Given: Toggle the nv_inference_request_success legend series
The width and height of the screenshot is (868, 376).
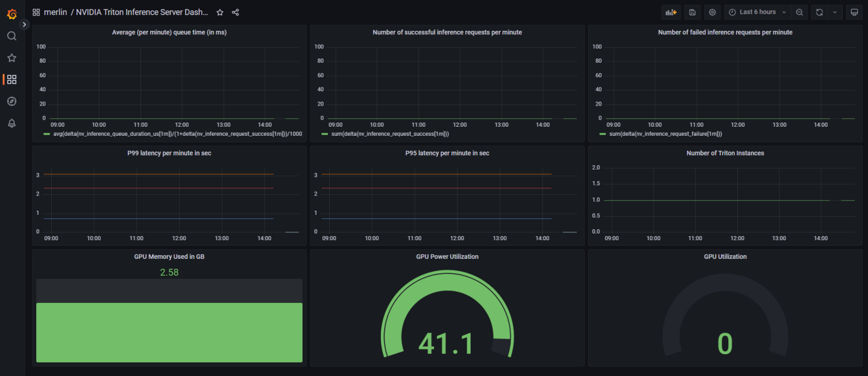Looking at the screenshot, I should pos(389,134).
